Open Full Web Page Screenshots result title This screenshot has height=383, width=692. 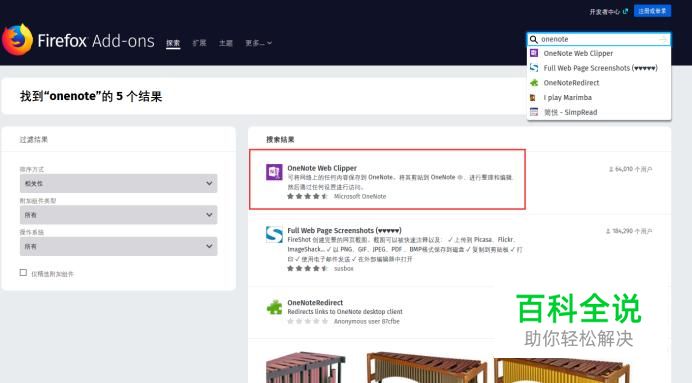point(344,230)
